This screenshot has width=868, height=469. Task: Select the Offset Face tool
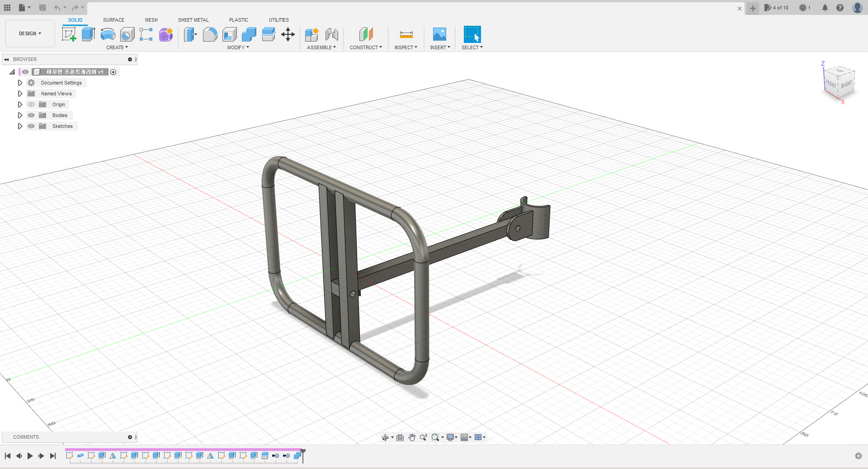(268, 34)
